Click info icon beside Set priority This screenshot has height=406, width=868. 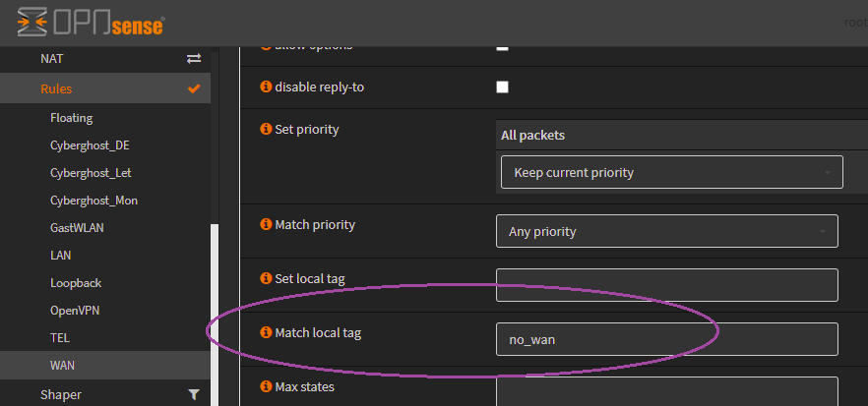click(265, 130)
